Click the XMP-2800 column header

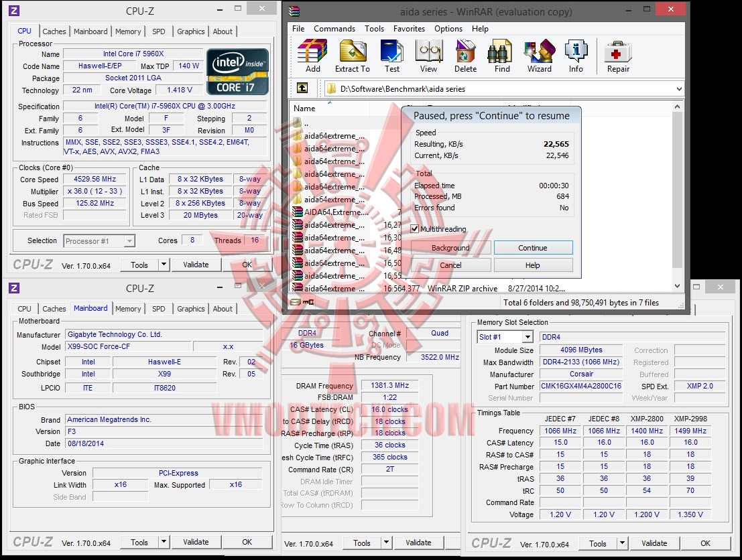[647, 419]
